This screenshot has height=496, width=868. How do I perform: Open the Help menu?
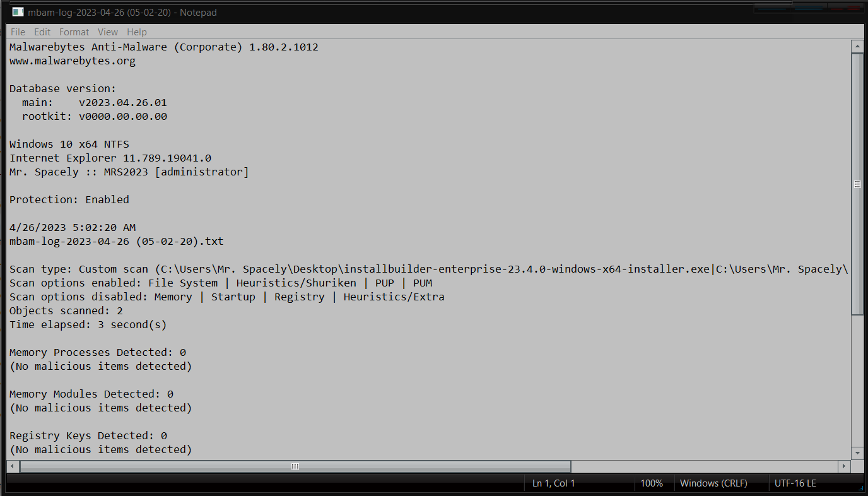pos(137,32)
